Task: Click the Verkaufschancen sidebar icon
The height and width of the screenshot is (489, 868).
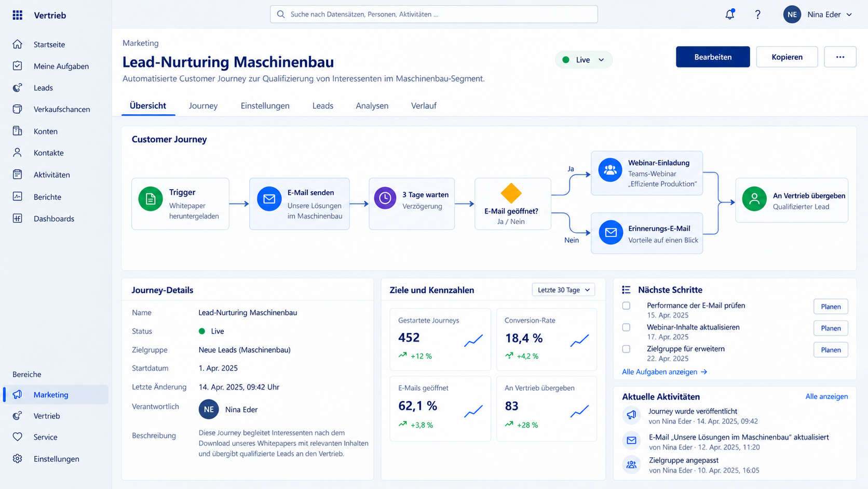Action: pyautogui.click(x=18, y=109)
